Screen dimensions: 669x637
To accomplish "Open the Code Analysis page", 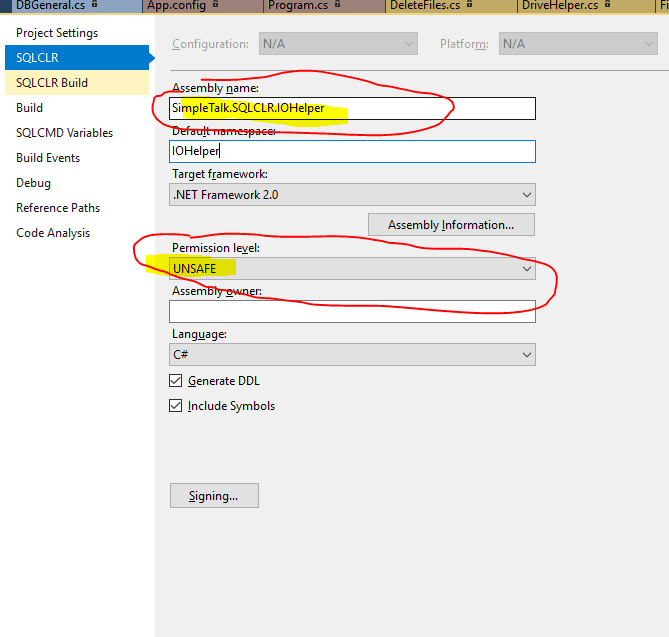I will click(77, 233).
